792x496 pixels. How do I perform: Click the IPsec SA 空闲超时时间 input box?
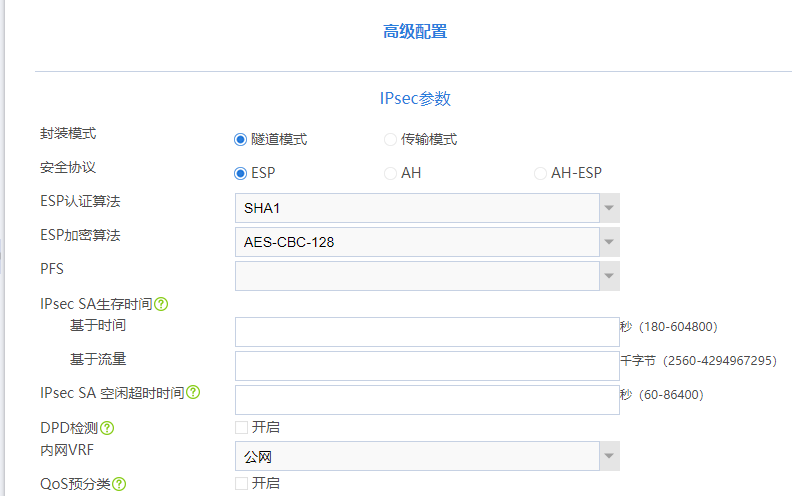pos(427,399)
